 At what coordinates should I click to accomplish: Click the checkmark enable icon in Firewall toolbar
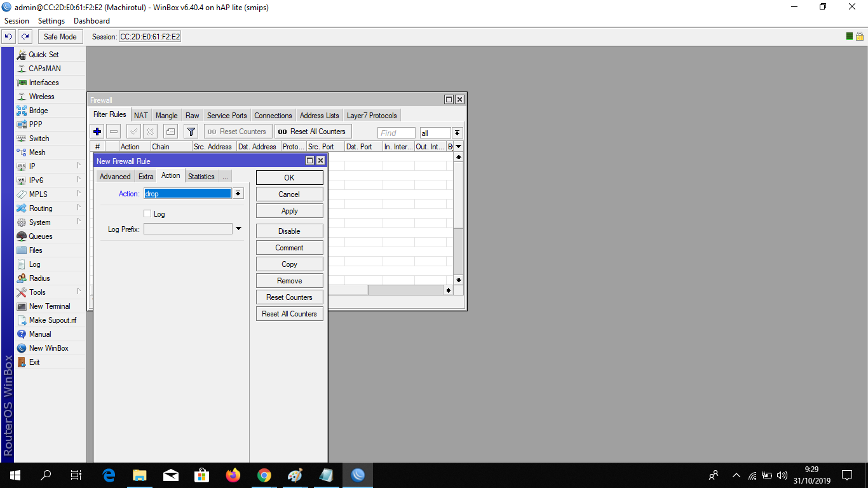133,132
